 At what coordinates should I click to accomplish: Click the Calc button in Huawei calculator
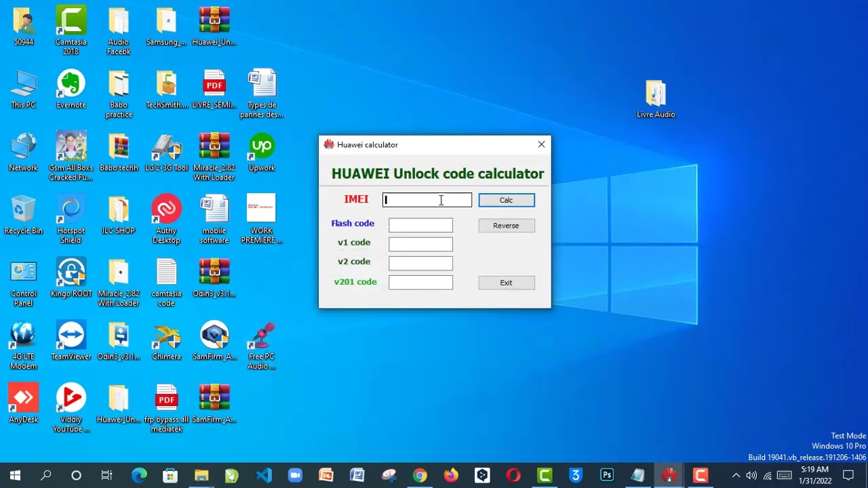pos(507,200)
